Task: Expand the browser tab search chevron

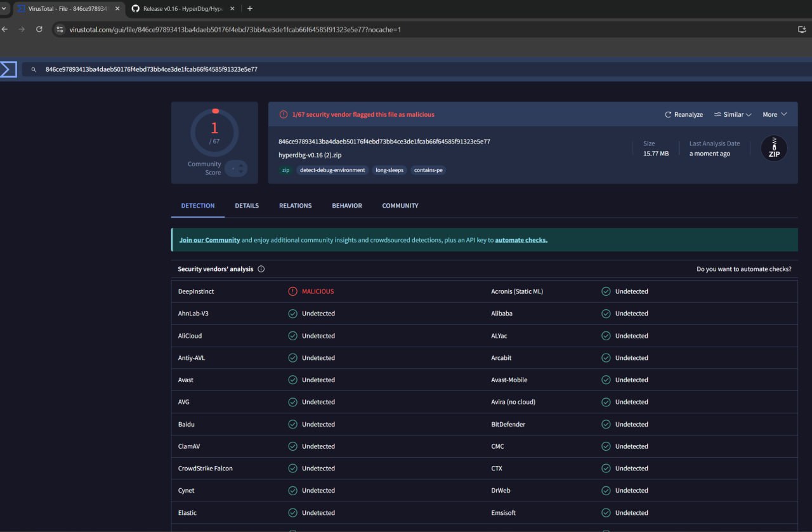Action: [x=4, y=9]
